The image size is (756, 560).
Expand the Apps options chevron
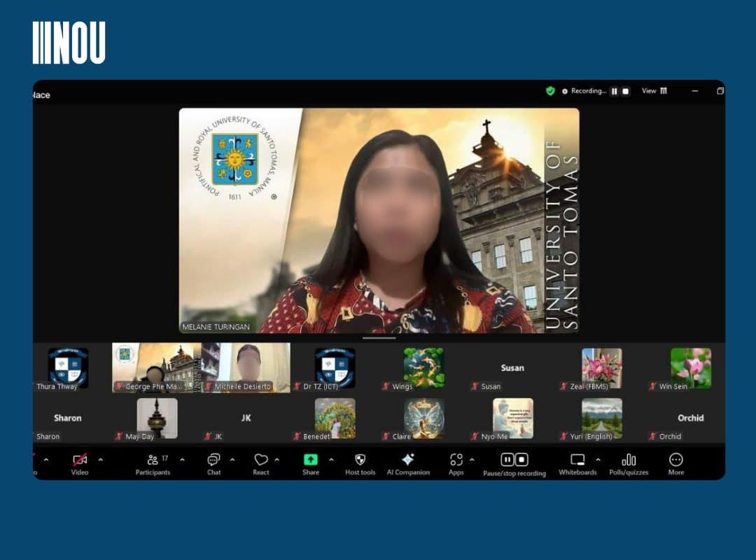point(472,460)
